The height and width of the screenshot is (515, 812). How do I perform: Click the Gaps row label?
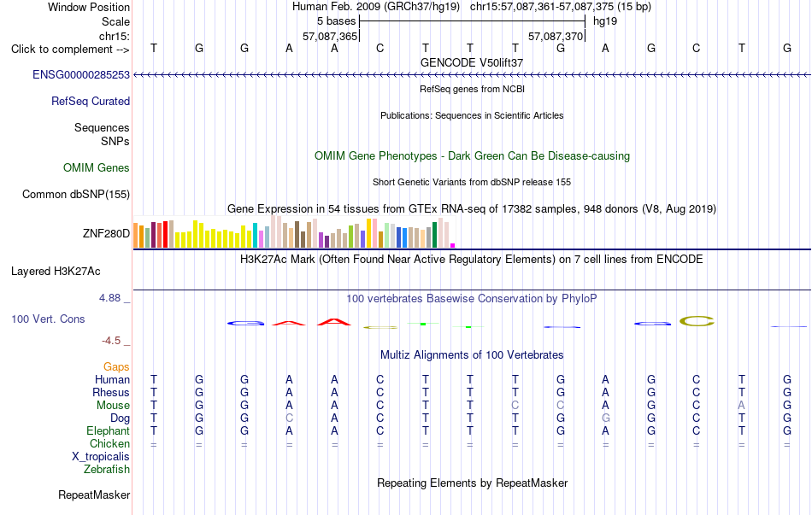(x=116, y=366)
